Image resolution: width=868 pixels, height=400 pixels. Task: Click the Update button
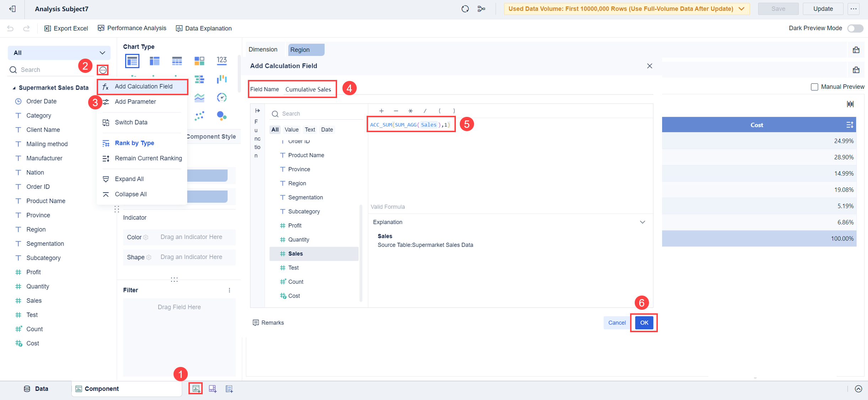823,9
